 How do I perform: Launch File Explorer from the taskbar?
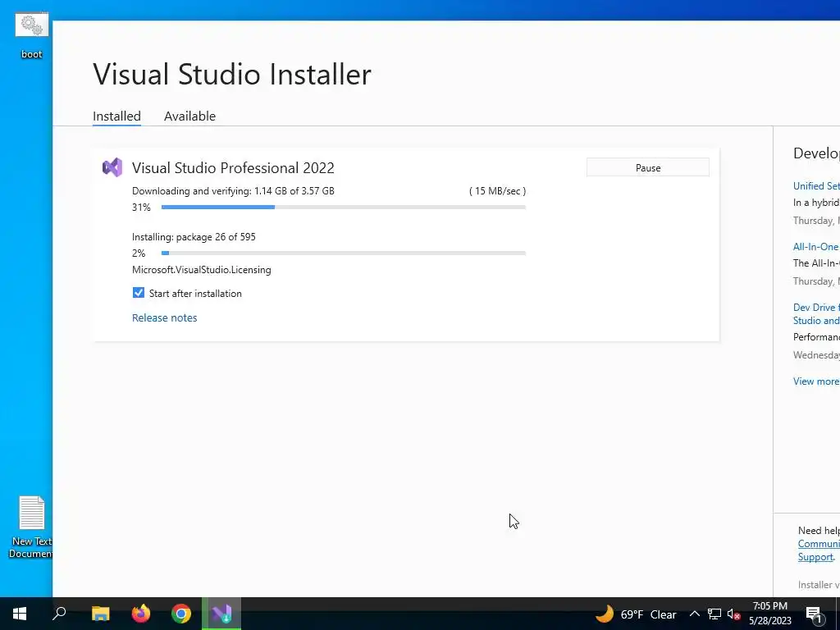point(100,614)
